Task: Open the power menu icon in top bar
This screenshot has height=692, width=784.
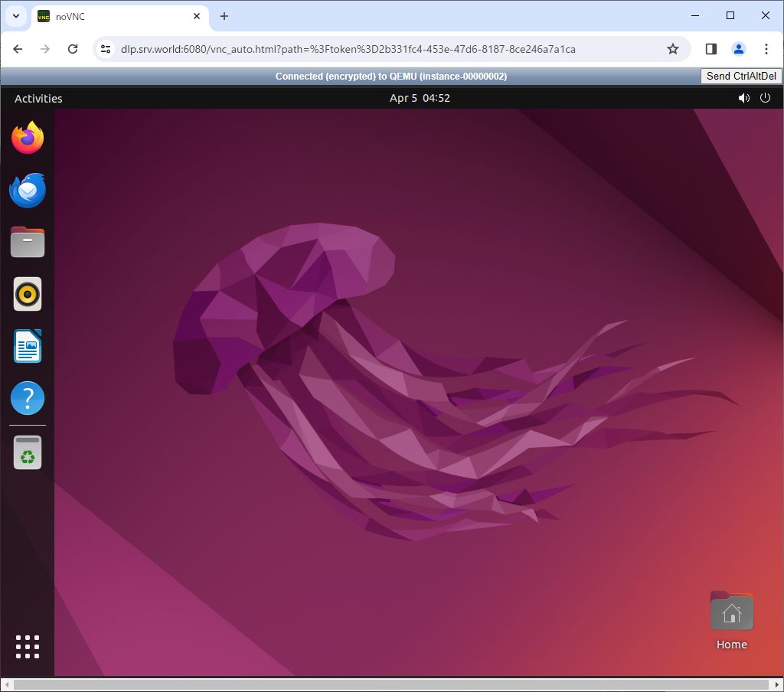Action: point(765,98)
